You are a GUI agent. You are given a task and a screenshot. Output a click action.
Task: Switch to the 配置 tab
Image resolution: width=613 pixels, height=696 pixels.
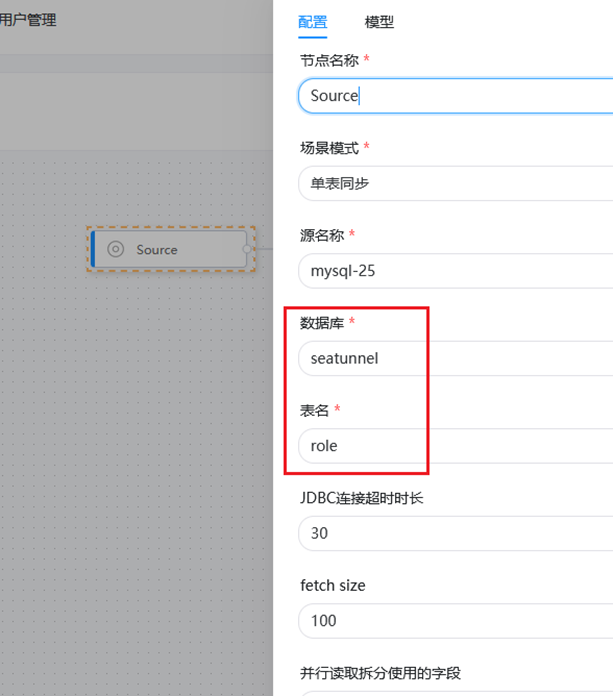[312, 22]
